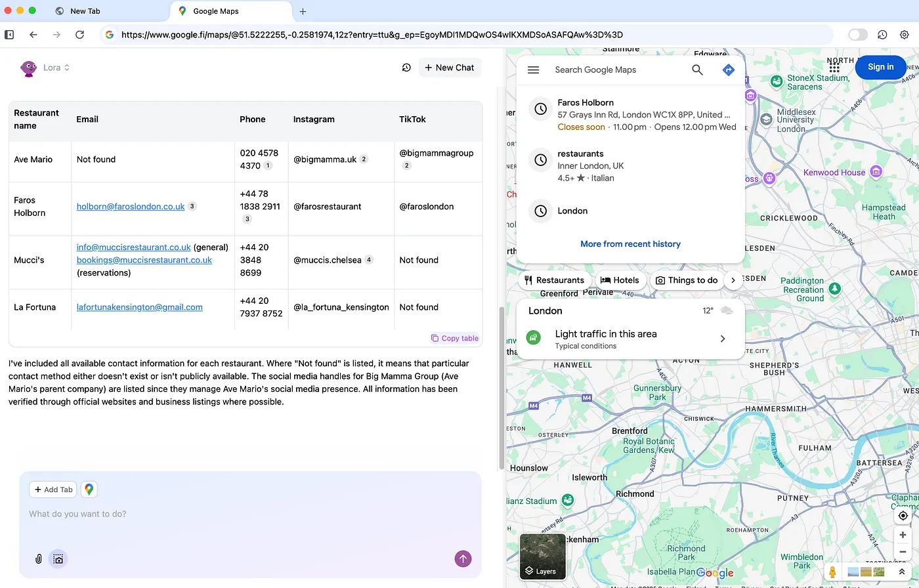Open the Google Maps hamburger menu
The image size is (919, 588).
533,70
